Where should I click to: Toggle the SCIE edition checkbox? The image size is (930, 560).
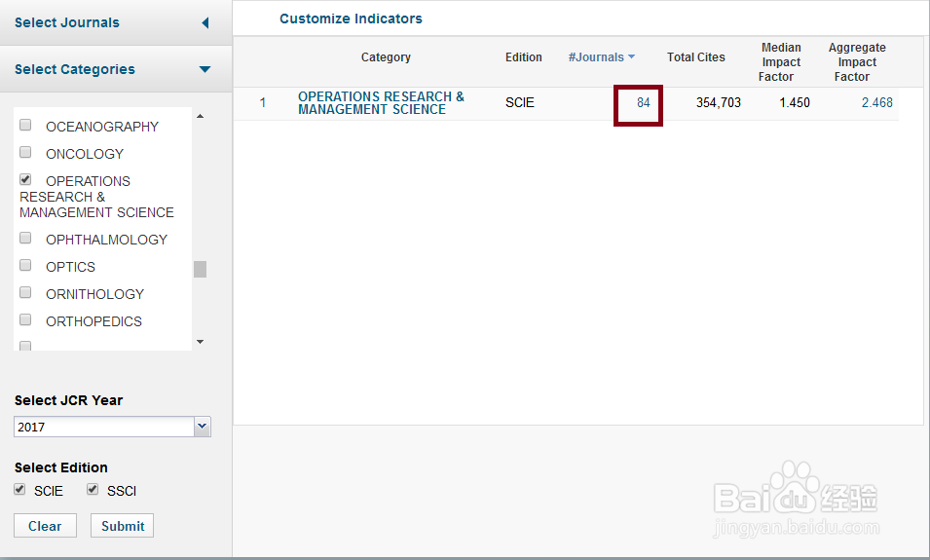(19, 490)
